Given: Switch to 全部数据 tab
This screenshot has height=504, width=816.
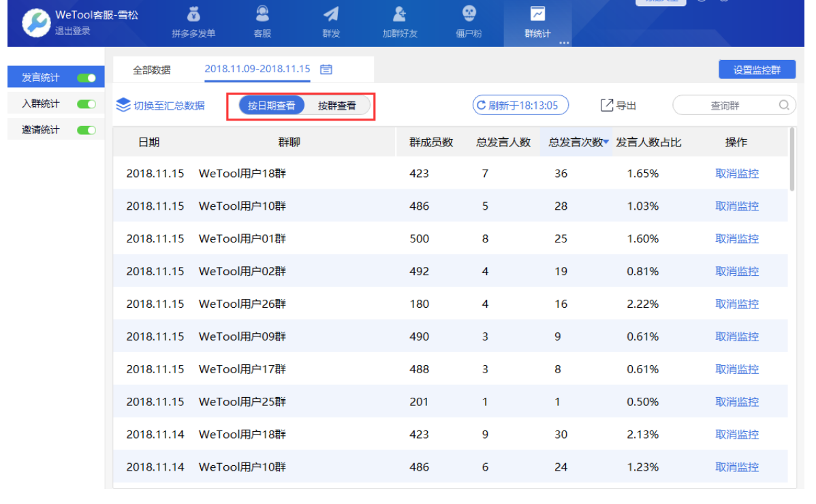Looking at the screenshot, I should pos(151,69).
